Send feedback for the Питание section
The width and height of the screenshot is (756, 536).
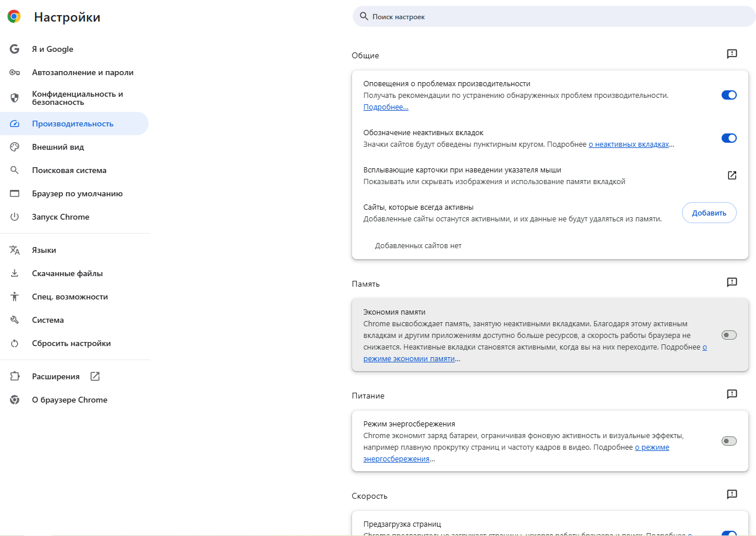click(x=732, y=394)
